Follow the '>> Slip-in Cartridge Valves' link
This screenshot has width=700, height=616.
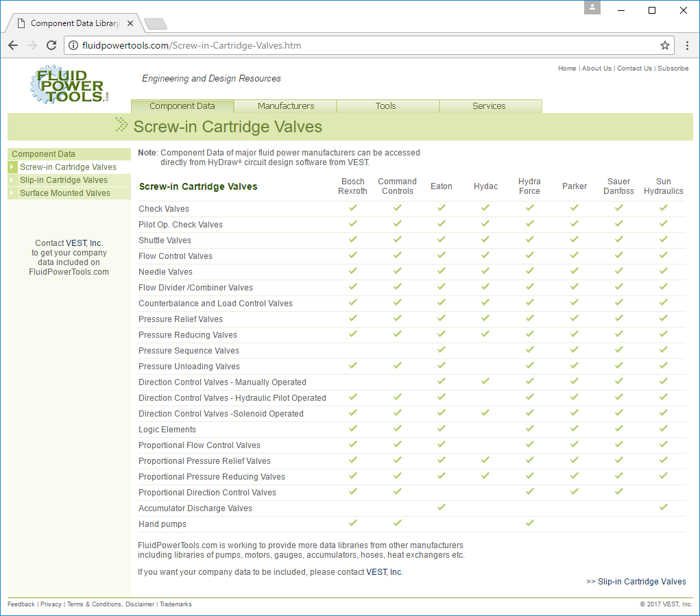[636, 582]
